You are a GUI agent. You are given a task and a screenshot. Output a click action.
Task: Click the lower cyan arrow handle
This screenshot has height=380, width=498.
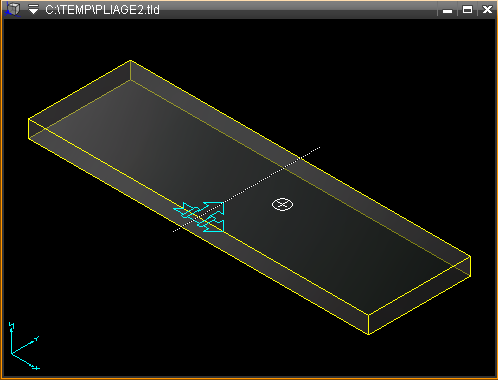pos(212,225)
